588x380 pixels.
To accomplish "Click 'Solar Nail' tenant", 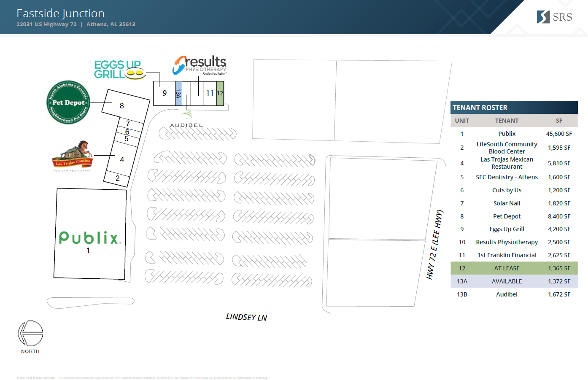I will (507, 203).
